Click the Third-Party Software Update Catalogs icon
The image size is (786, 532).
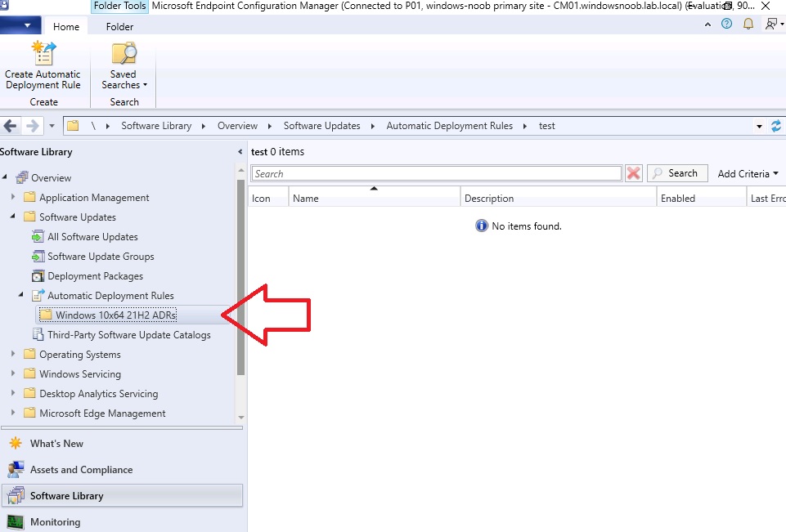click(x=38, y=334)
